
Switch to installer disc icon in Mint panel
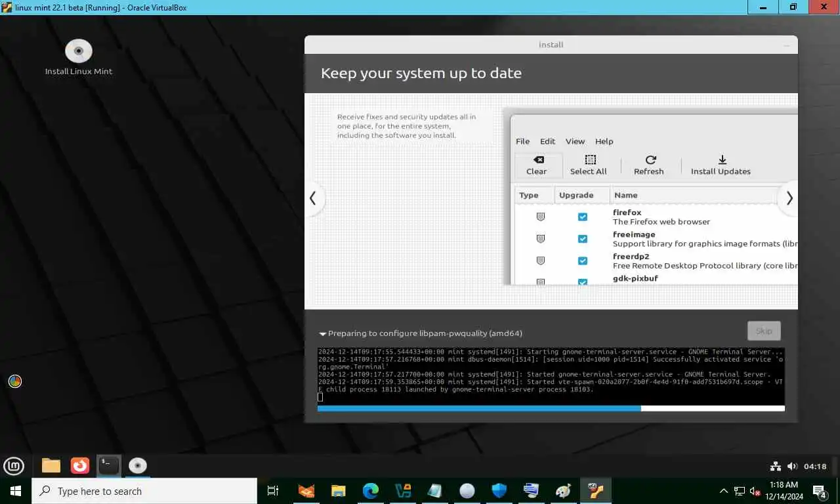point(138,466)
